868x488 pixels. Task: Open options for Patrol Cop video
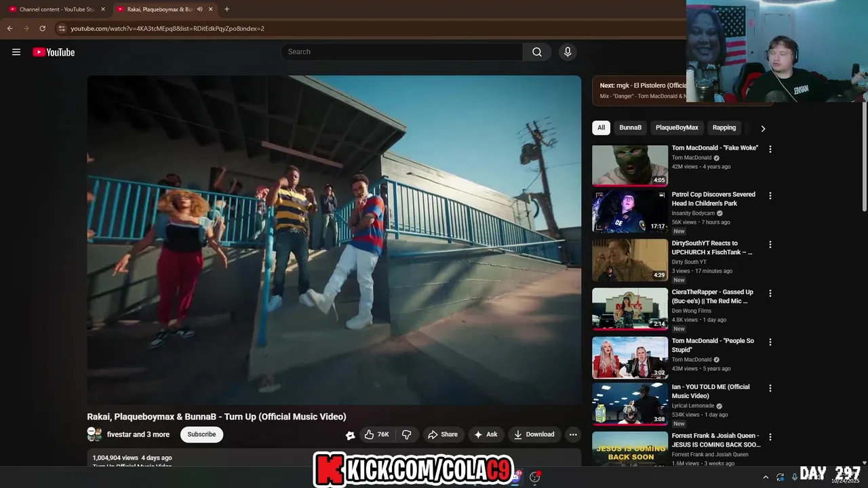pyautogui.click(x=770, y=196)
